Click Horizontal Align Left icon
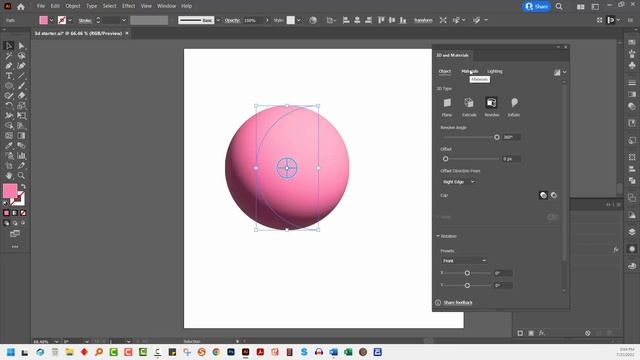Viewport: 640px width, 360px height. coord(346,20)
